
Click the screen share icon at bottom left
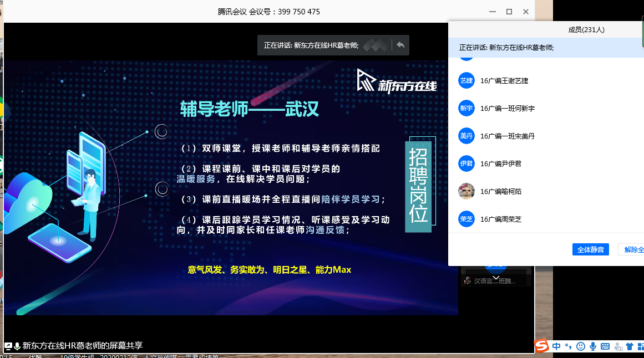pos(8,346)
